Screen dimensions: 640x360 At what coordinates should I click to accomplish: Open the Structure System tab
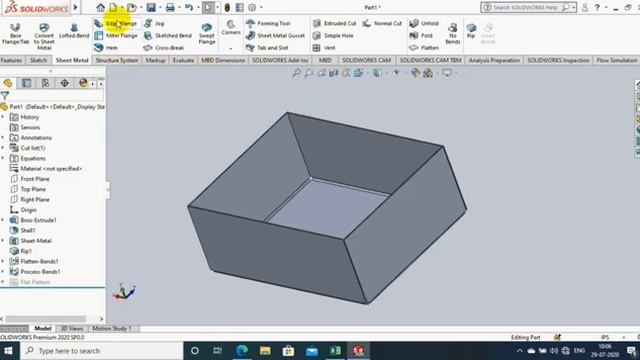[x=117, y=60]
